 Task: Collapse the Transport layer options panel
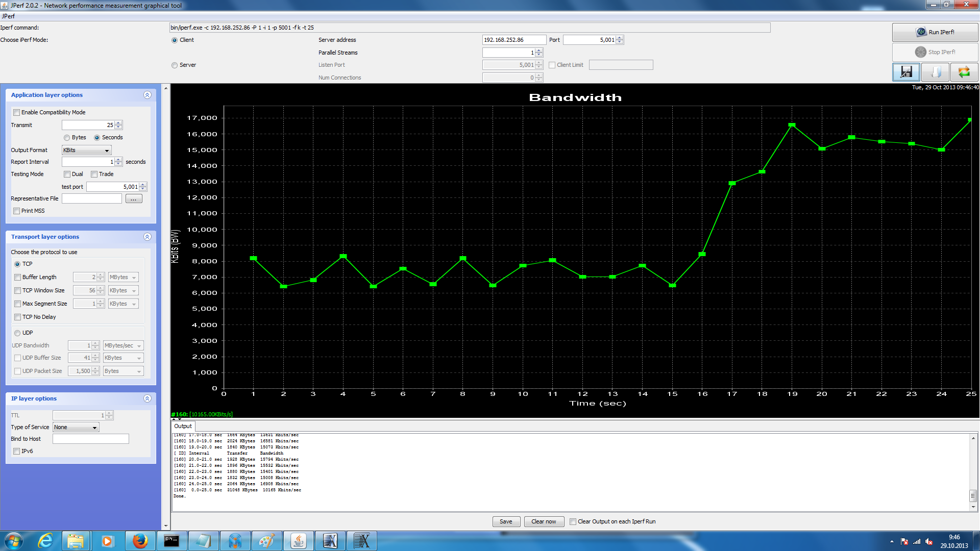(148, 237)
